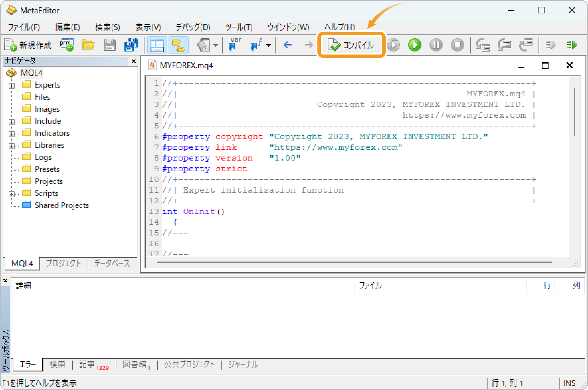Viewport: 588px width, 390px height.
Task: Click the Compile (コンパイル) button
Action: [351, 45]
